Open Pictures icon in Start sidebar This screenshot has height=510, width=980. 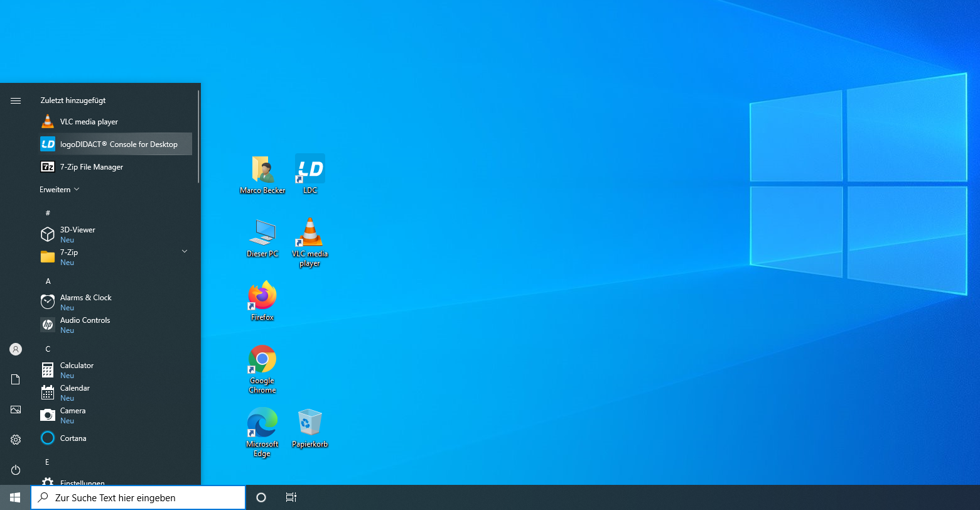[16, 410]
